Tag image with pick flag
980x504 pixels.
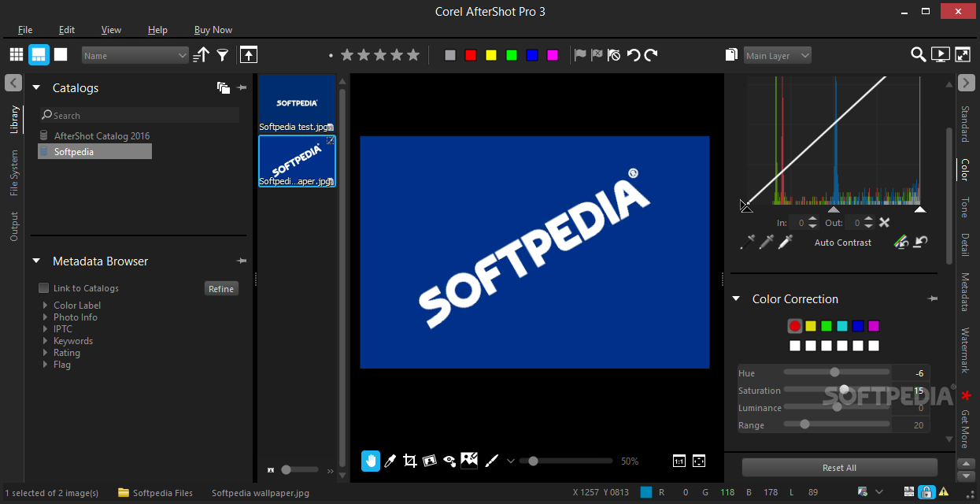[x=580, y=55]
